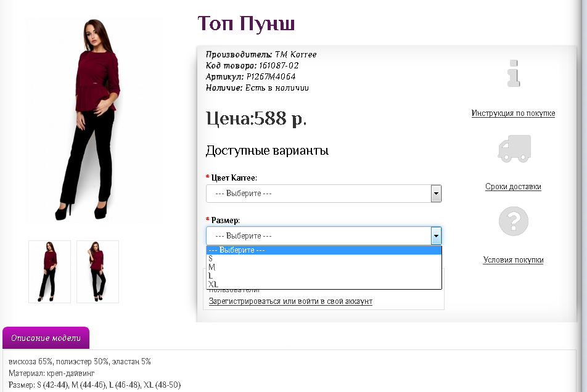The width and height of the screenshot is (587, 392).
Task: Choose size XL from the list
Action: [x=324, y=284]
